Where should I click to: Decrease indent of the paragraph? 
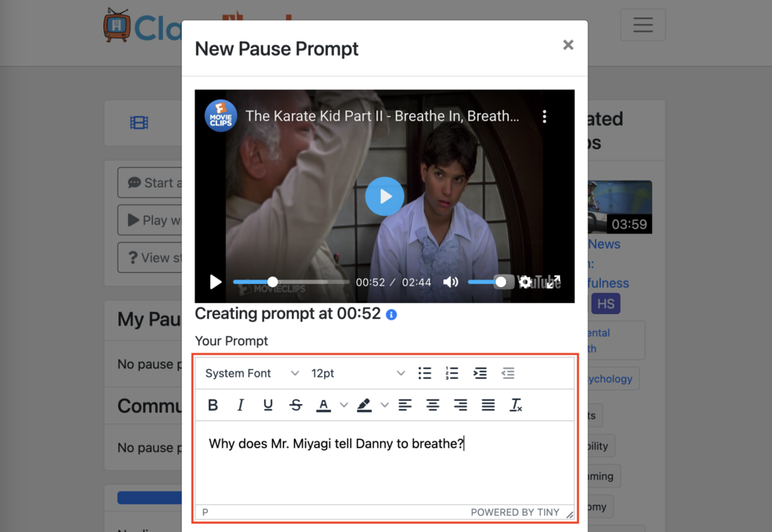point(507,374)
